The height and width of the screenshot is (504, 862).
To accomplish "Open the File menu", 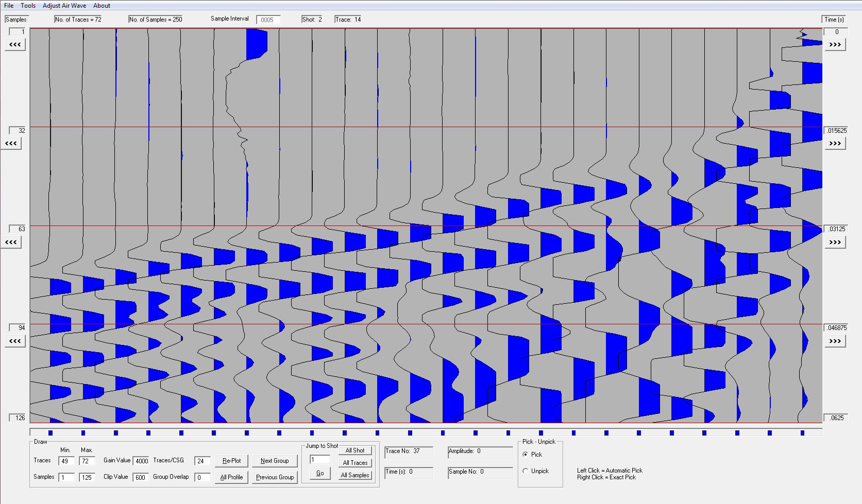I will coord(9,6).
